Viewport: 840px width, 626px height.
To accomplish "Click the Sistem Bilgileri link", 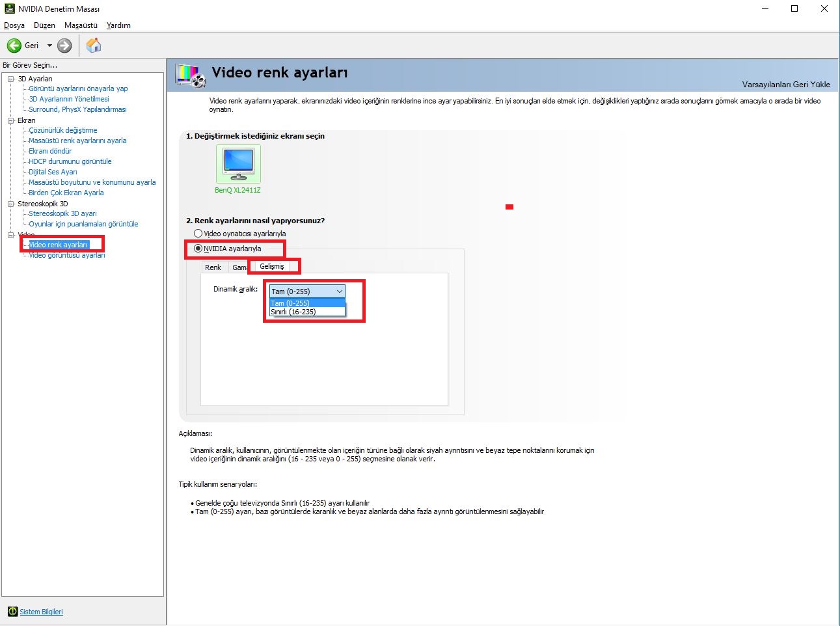I will [x=41, y=612].
